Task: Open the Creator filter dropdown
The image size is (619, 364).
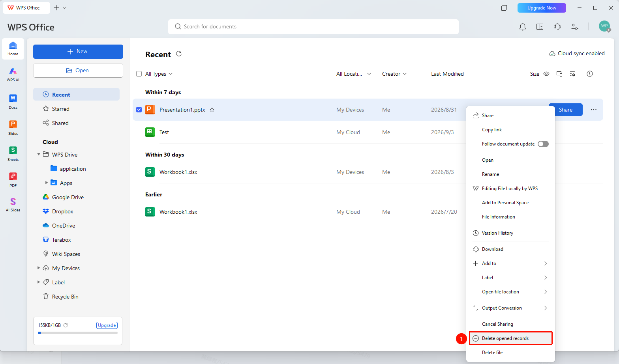Action: coord(394,74)
